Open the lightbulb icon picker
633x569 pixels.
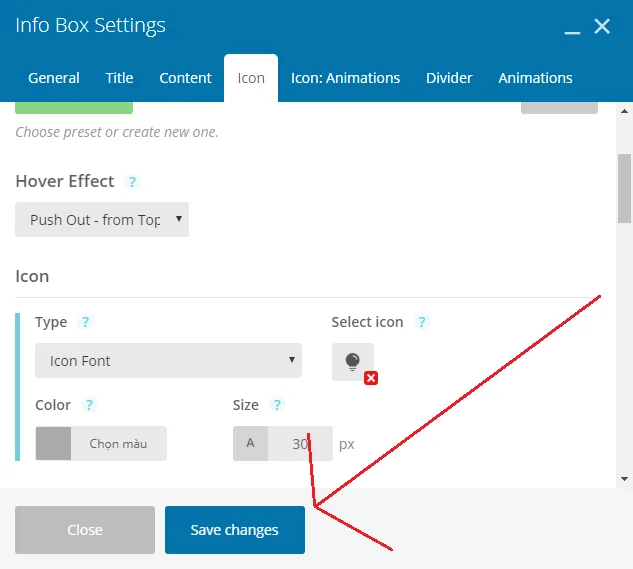352,361
